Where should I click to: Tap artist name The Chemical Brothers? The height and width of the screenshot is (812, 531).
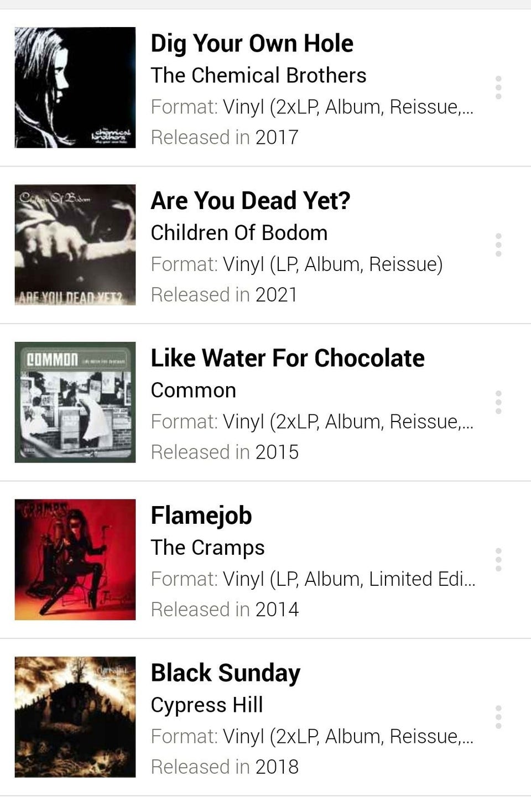point(258,75)
